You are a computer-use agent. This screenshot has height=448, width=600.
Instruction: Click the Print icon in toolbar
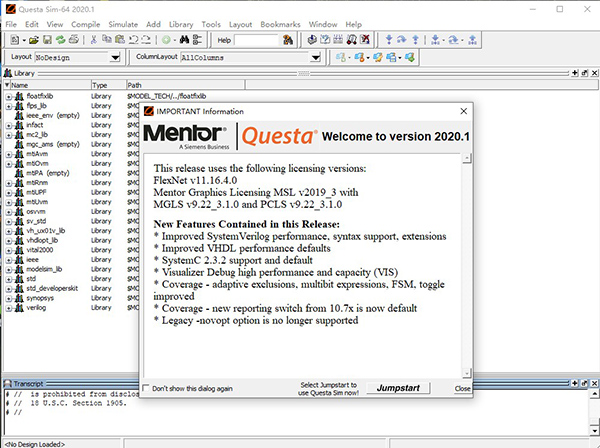74,40
